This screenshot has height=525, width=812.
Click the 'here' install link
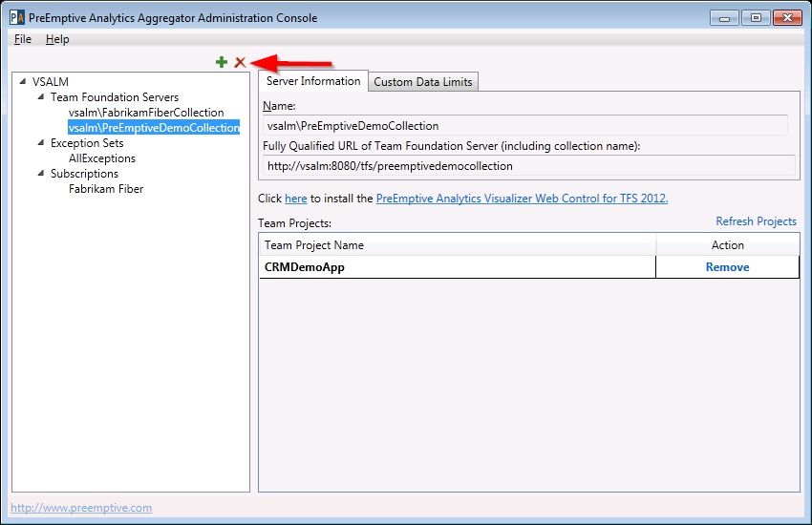tap(296, 199)
